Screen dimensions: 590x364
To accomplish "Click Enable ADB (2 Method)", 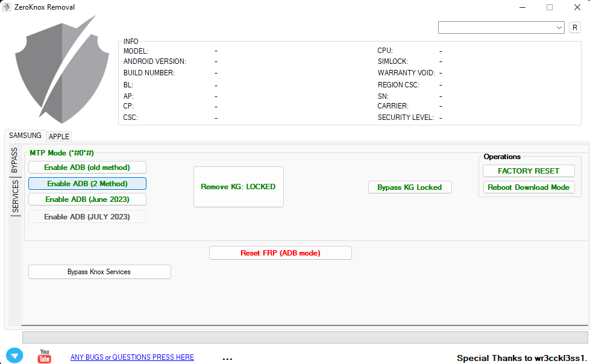I will pos(87,184).
